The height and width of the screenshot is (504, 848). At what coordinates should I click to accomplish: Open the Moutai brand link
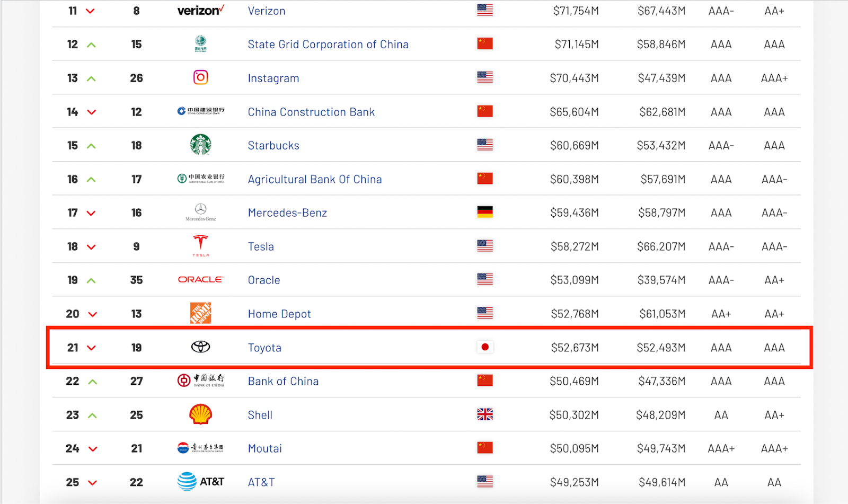tap(265, 448)
